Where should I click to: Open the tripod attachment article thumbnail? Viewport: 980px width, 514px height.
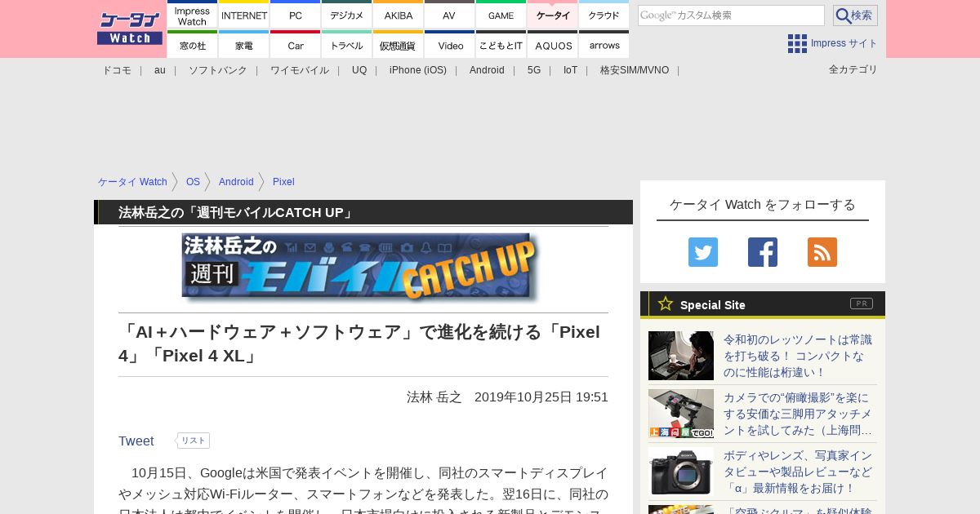681,414
